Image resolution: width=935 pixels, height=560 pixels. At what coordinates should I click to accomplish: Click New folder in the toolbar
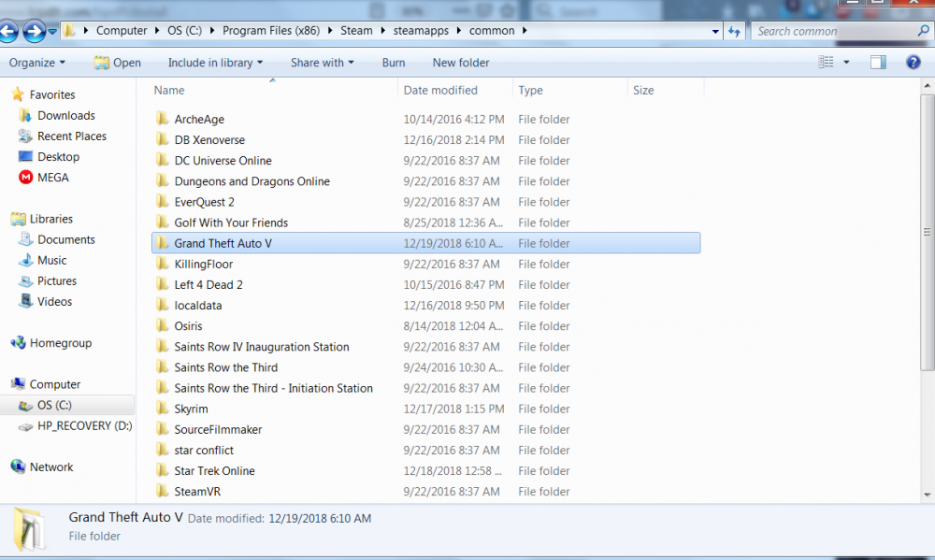point(461,63)
